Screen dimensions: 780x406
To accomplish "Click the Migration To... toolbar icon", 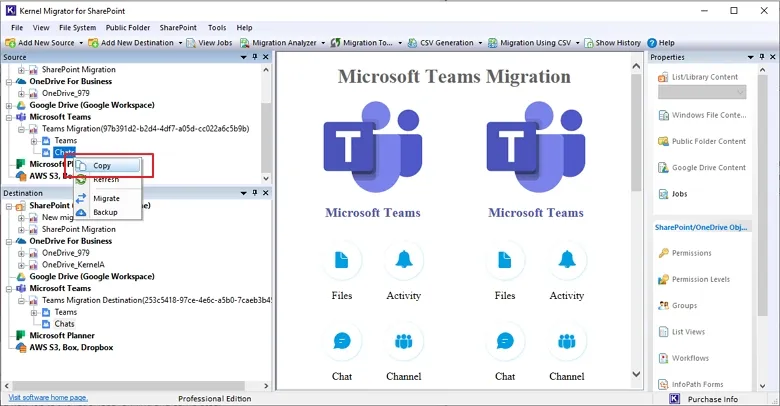I will coord(335,43).
